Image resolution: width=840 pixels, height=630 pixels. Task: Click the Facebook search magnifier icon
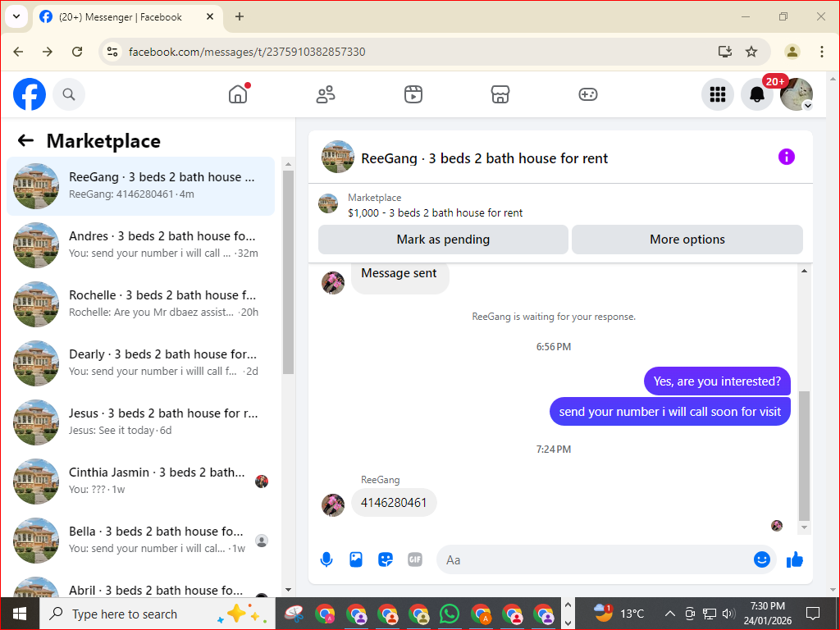coord(69,94)
